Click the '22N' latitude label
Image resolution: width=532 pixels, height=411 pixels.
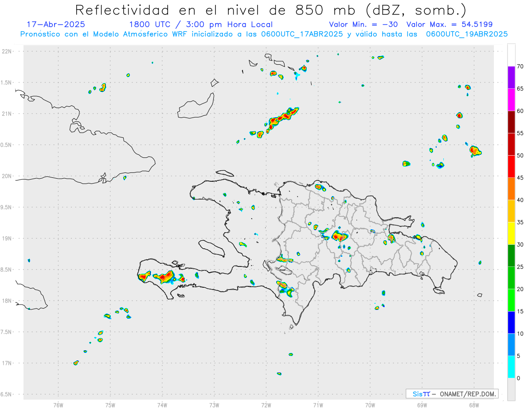point(8,51)
